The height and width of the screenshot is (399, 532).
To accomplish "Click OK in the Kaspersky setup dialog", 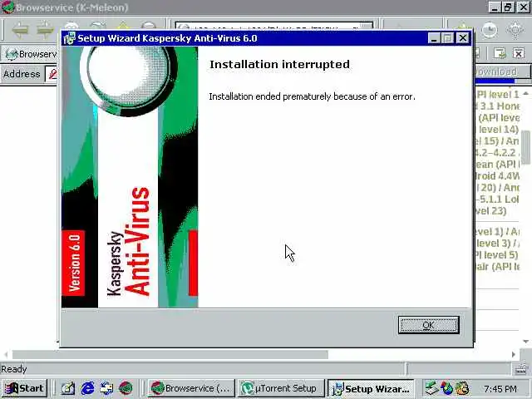I will (429, 325).
